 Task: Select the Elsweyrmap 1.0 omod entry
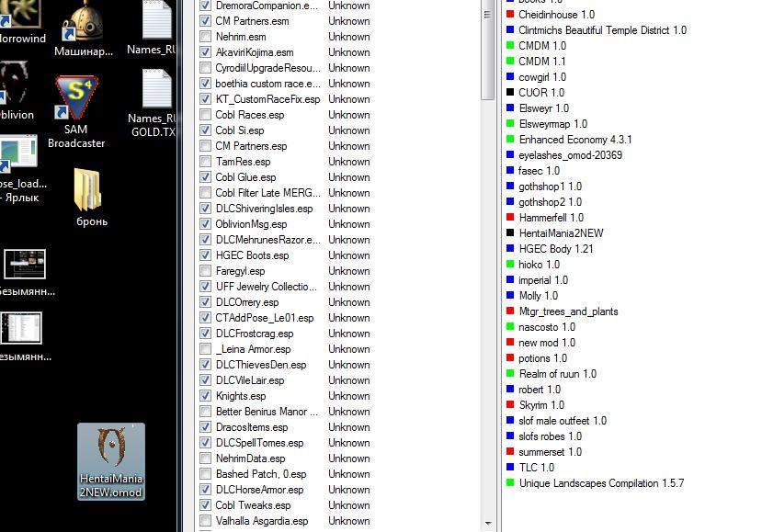[x=553, y=124]
